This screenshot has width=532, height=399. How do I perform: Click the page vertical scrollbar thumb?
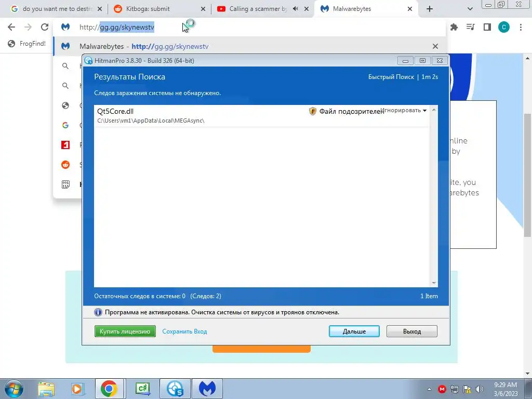tap(527, 175)
